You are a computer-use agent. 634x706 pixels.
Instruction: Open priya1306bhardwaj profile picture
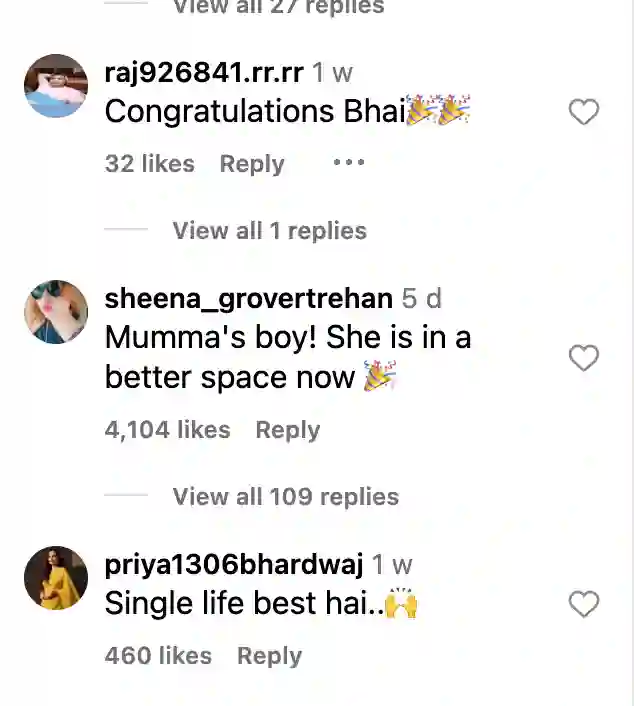pos(56,578)
